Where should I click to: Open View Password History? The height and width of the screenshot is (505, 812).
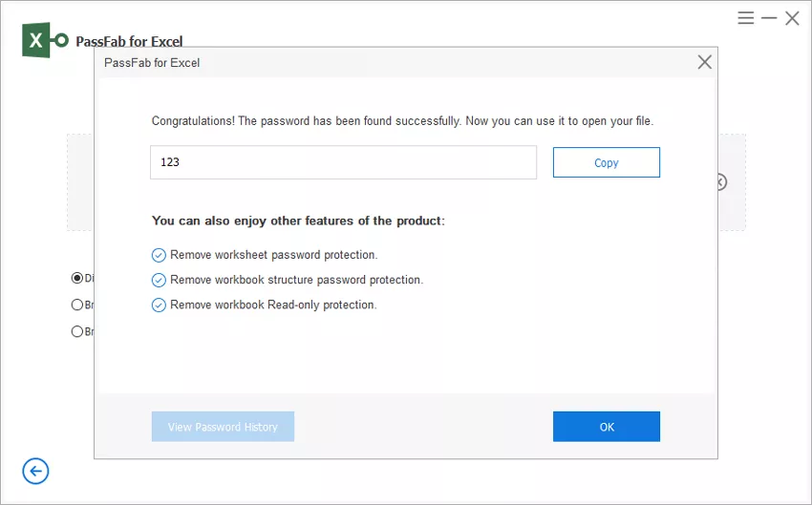pos(224,427)
